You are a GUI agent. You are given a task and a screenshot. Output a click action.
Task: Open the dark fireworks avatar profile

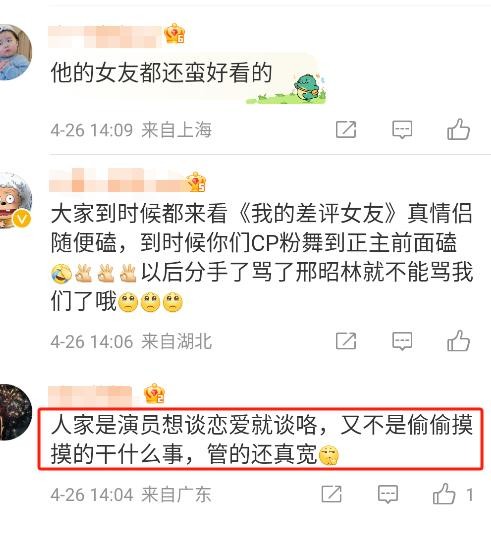[14, 412]
